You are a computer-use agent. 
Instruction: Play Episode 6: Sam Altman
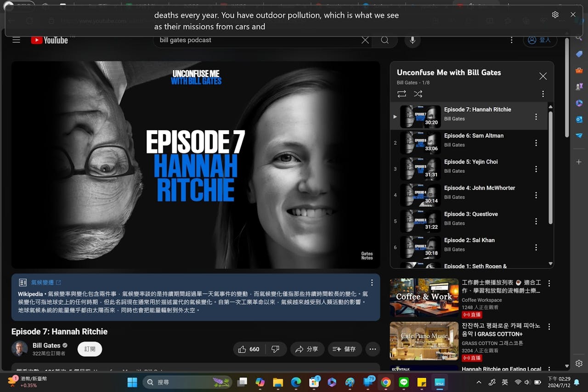coord(469,143)
